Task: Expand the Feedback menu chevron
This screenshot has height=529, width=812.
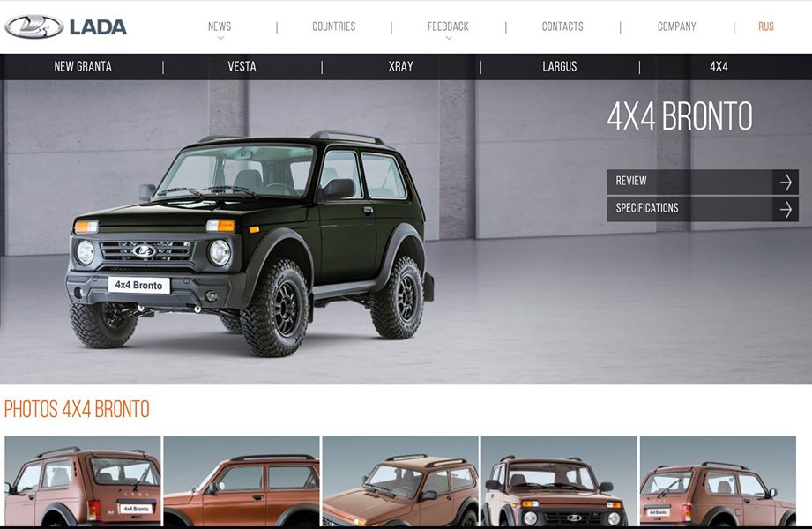Action: coord(449,38)
